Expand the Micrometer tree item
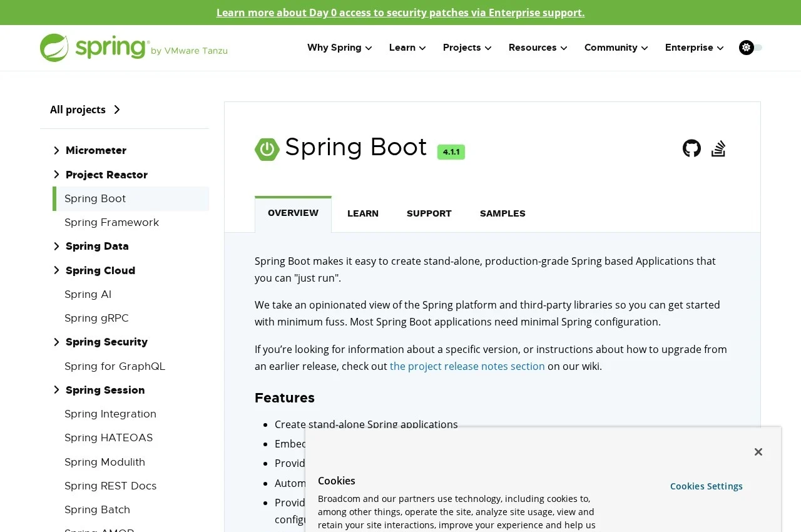 tap(56, 150)
